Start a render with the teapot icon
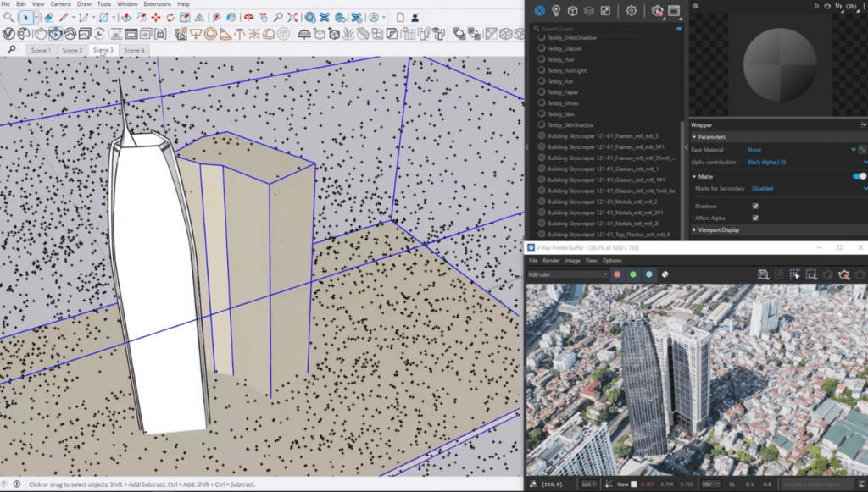 point(658,10)
